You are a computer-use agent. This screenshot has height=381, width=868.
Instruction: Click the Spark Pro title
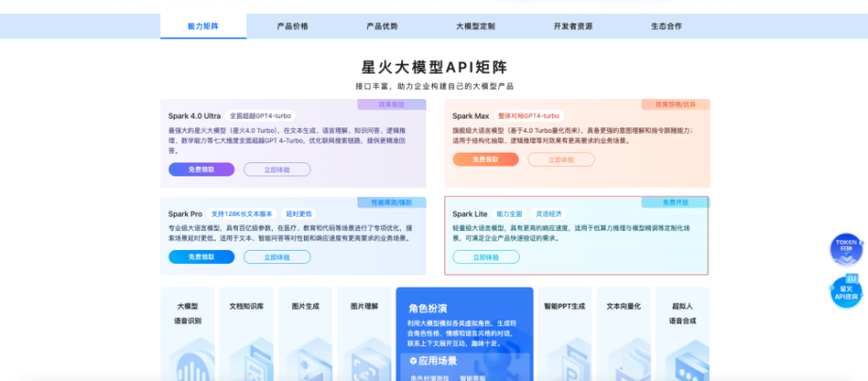tap(185, 214)
